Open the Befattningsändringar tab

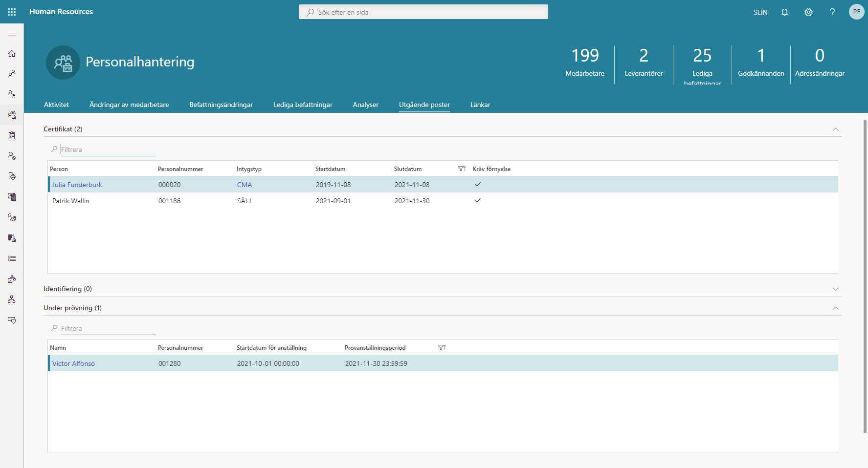coord(221,105)
